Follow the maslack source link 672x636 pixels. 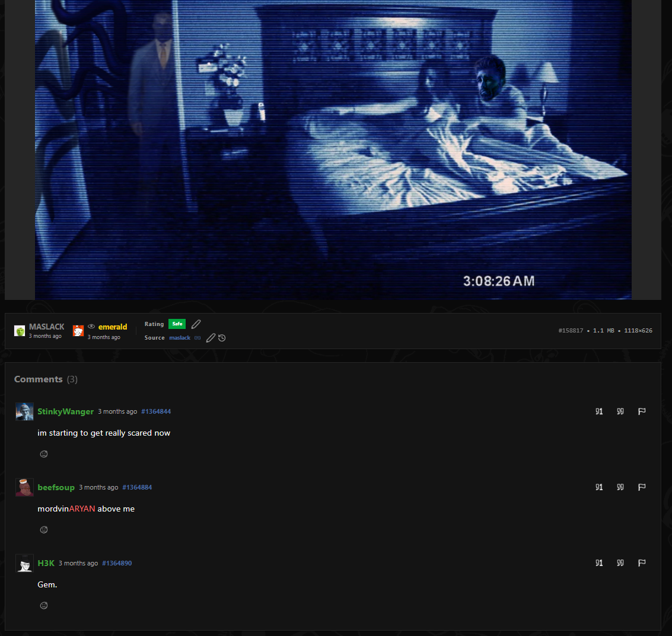pyautogui.click(x=180, y=338)
